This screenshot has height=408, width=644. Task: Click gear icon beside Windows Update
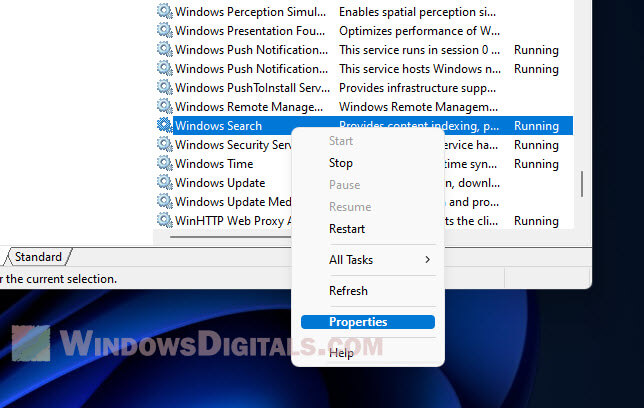coord(165,182)
